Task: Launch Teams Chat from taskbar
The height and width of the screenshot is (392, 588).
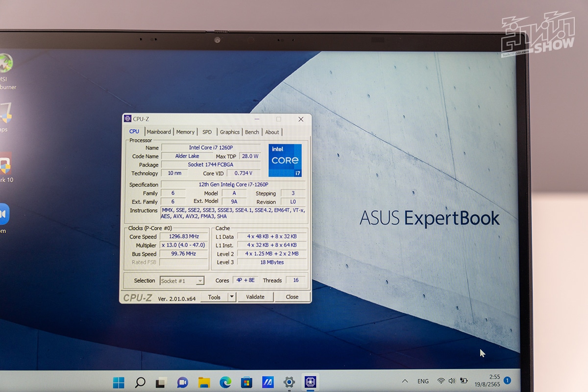Action: [183, 383]
